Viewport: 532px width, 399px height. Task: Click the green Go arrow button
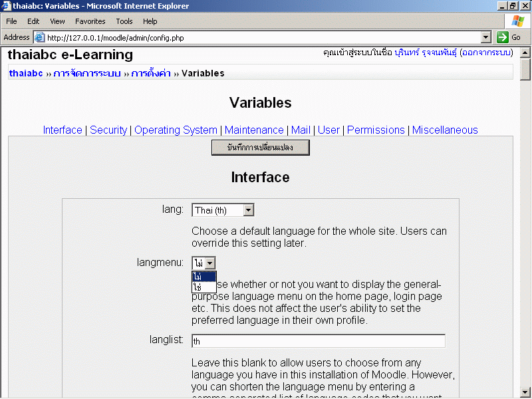503,38
